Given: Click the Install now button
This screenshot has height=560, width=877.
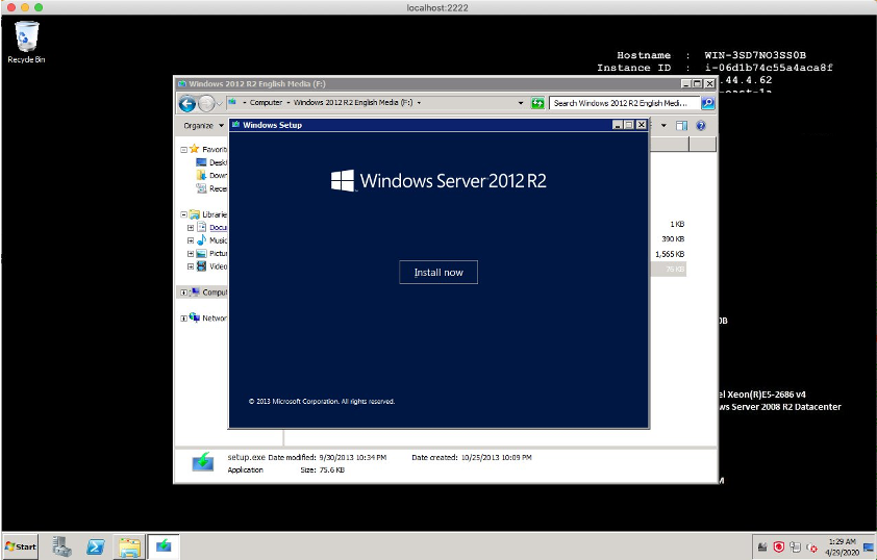Looking at the screenshot, I should coord(438,272).
